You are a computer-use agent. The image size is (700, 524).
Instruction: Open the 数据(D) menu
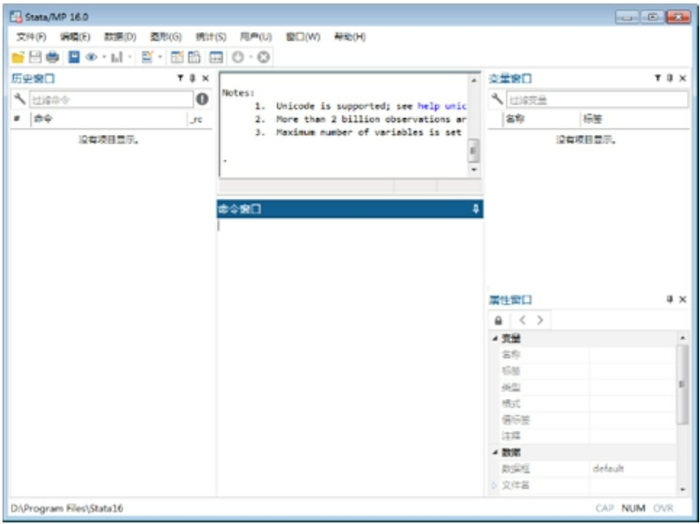[x=120, y=37]
